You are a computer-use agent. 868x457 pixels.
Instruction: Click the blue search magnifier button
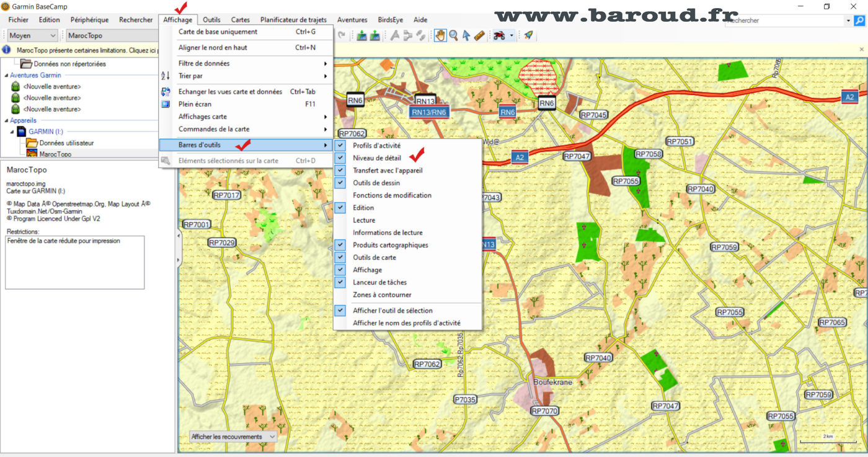tap(859, 20)
